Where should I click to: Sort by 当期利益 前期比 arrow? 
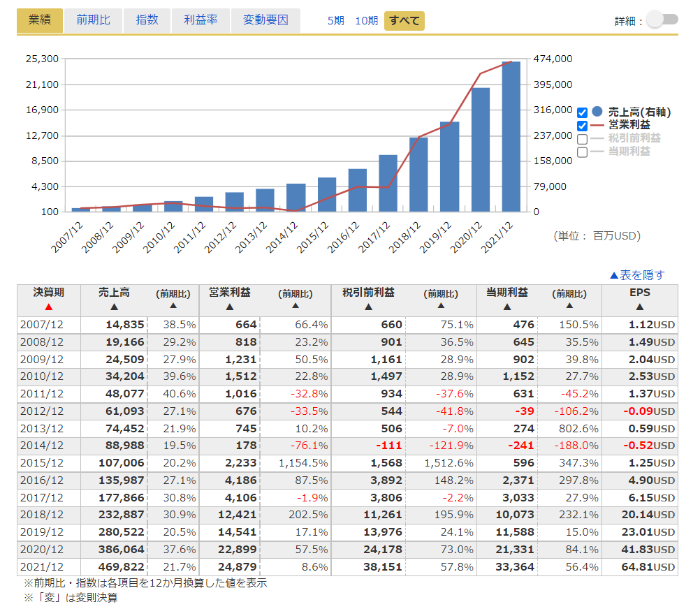[569, 306]
